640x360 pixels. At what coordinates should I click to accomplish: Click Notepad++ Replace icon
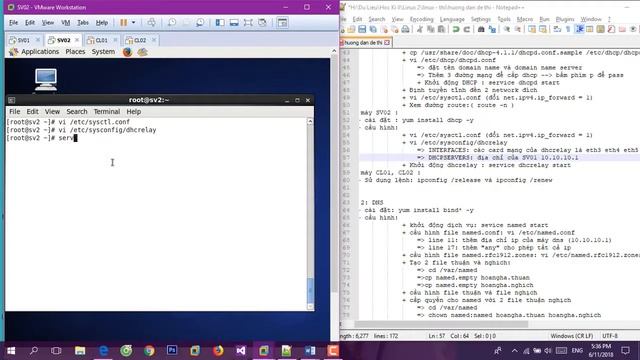click(x=492, y=29)
